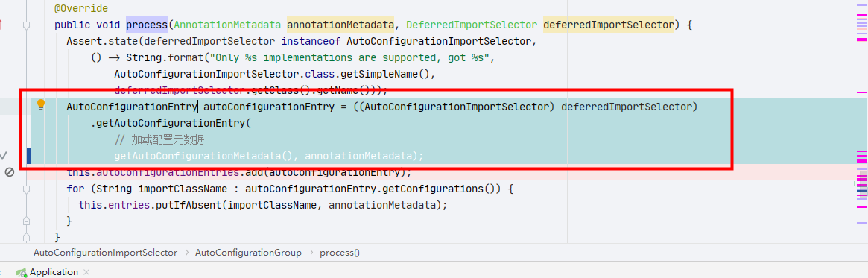
Task: Select process() breadcrumb item
Action: [x=339, y=253]
